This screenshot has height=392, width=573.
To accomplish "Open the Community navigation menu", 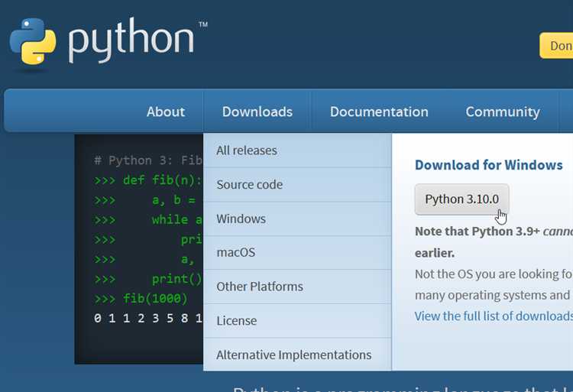I will coord(503,112).
